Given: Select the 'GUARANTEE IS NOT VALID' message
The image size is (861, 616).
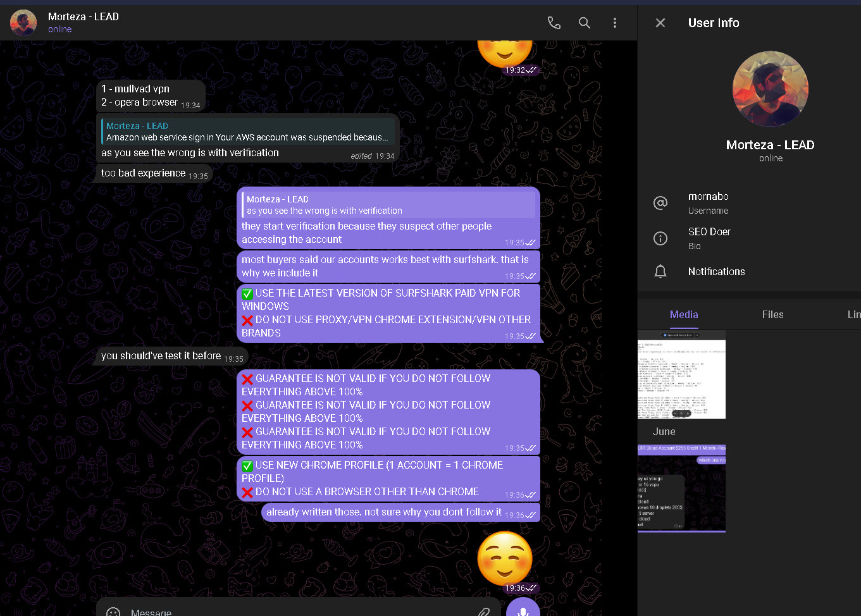Looking at the screenshot, I should point(388,412).
